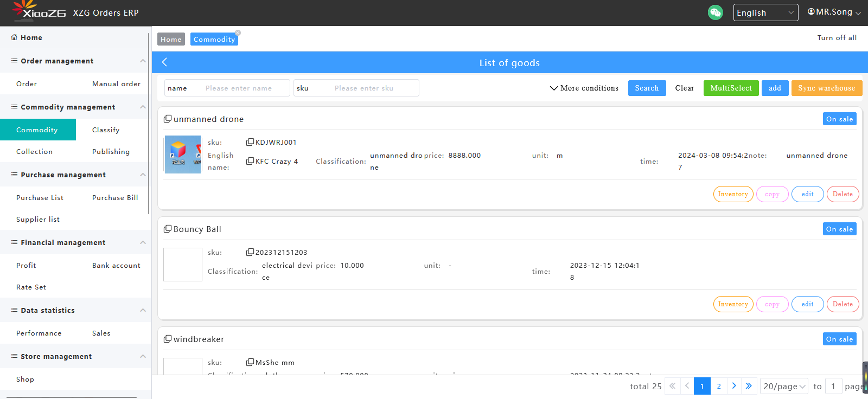The height and width of the screenshot is (399, 868).
Task: Go to the last page of results
Action: click(x=749, y=386)
